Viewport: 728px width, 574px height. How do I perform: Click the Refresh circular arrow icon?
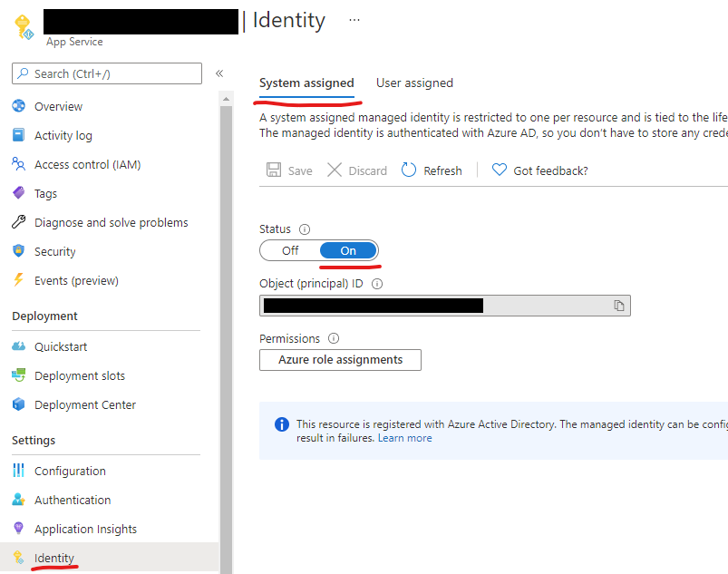[409, 170]
